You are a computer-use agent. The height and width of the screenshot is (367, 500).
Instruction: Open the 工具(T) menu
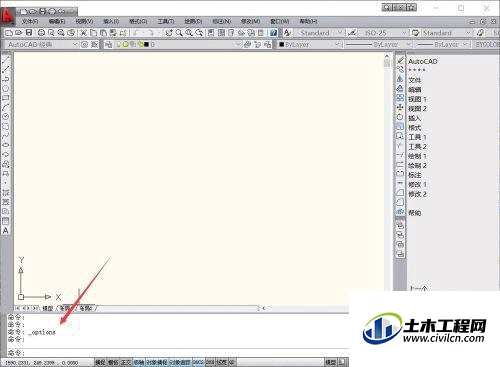(x=166, y=21)
